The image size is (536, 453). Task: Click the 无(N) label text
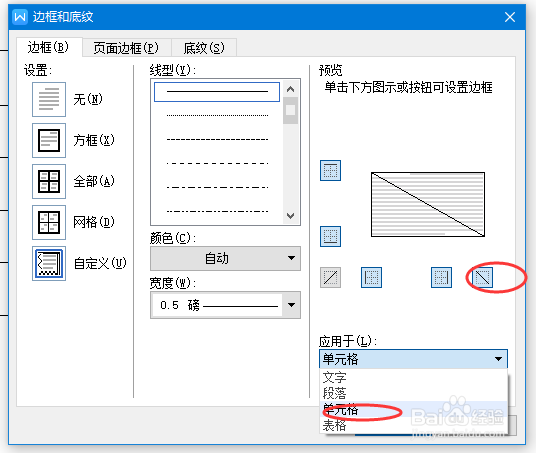coord(88,99)
